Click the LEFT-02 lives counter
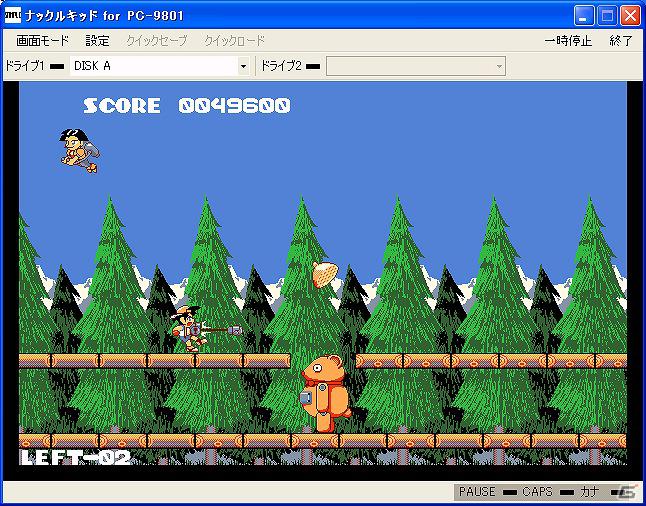Image resolution: width=646 pixels, height=506 pixels. point(75,457)
